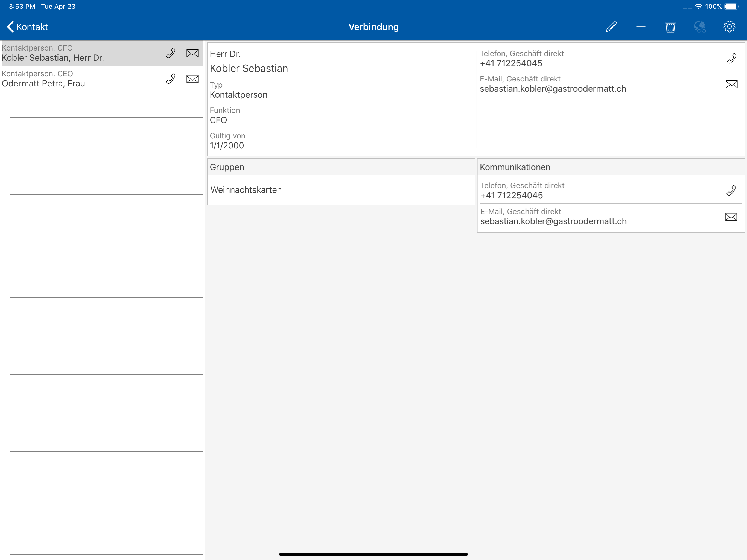747x560 pixels.
Task: Tap the name Kobler Sebastian in details
Action: (x=249, y=68)
